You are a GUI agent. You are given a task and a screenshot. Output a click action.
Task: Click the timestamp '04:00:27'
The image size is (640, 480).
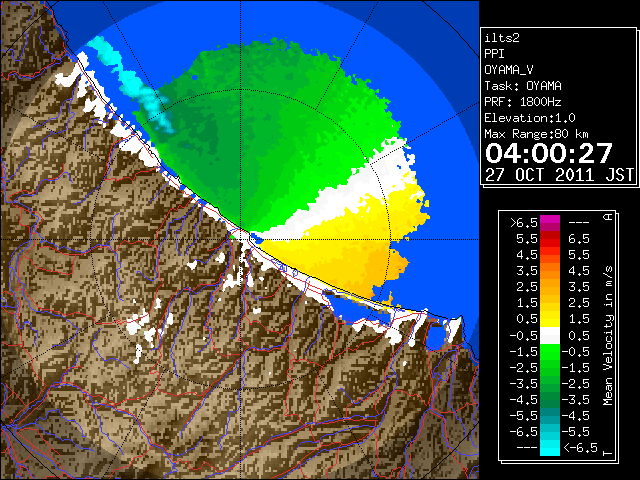pos(549,153)
